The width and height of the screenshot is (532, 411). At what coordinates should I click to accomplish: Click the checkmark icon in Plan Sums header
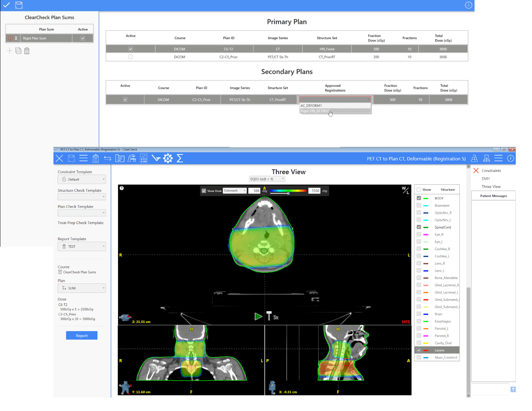(6, 5)
